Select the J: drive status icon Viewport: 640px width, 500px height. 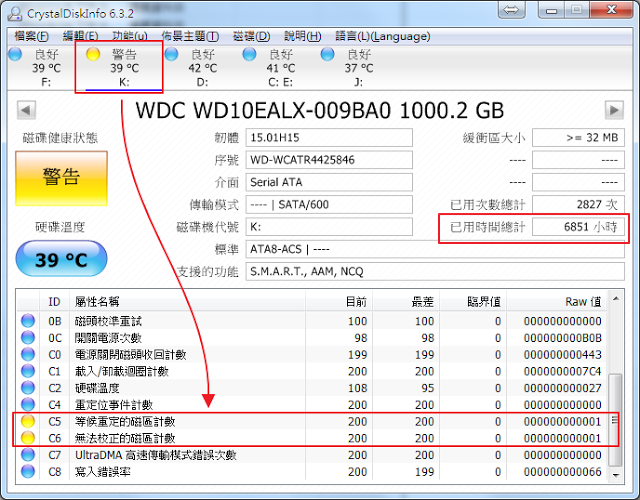[327, 54]
